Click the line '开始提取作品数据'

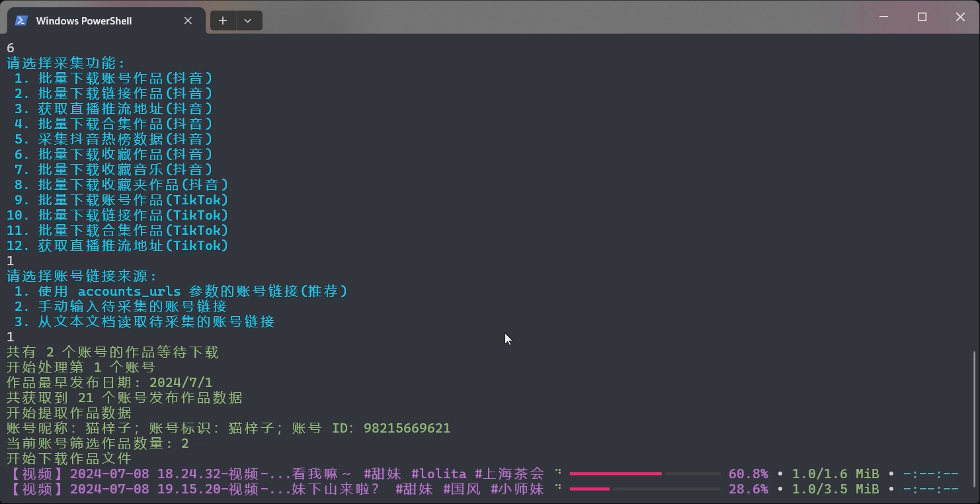click(x=69, y=413)
